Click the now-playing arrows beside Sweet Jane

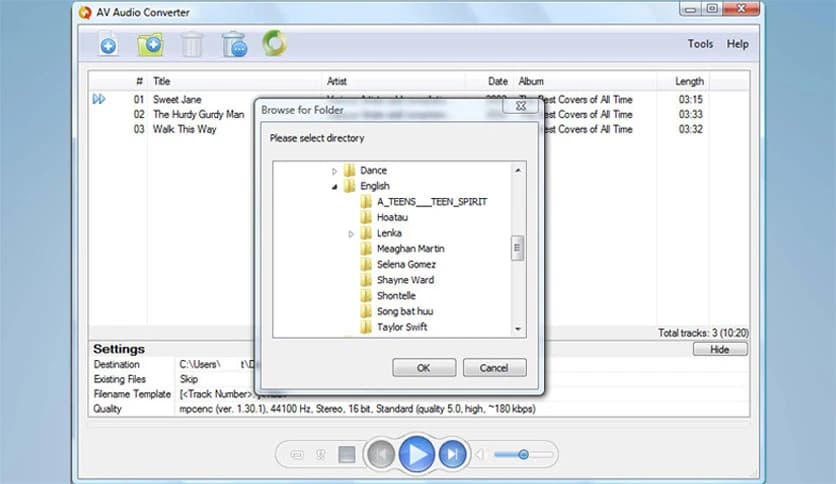tap(99, 99)
